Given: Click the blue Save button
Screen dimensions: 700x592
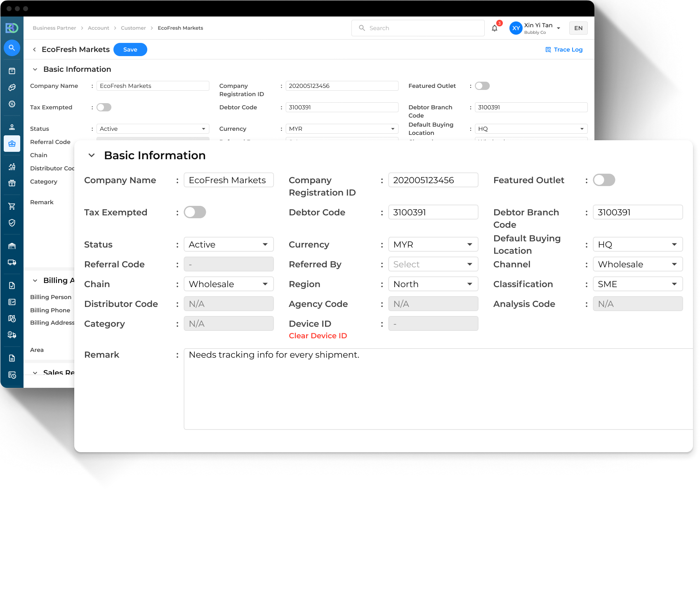Looking at the screenshot, I should [x=130, y=50].
